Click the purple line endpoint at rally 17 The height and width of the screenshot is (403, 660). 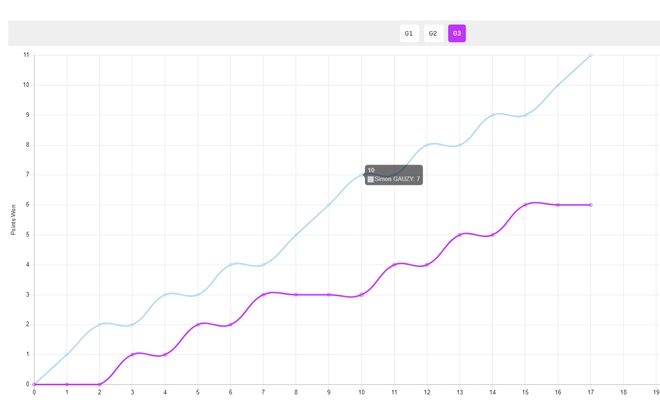click(x=591, y=205)
